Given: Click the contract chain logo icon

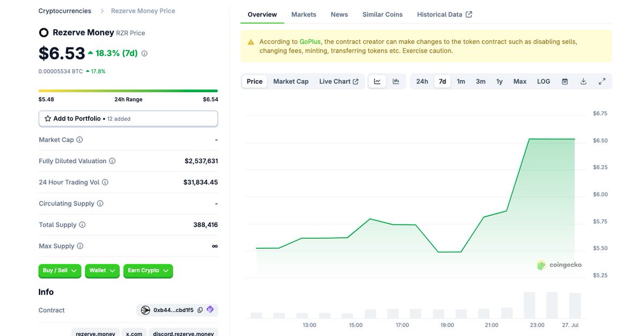Looking at the screenshot, I should 145,310.
